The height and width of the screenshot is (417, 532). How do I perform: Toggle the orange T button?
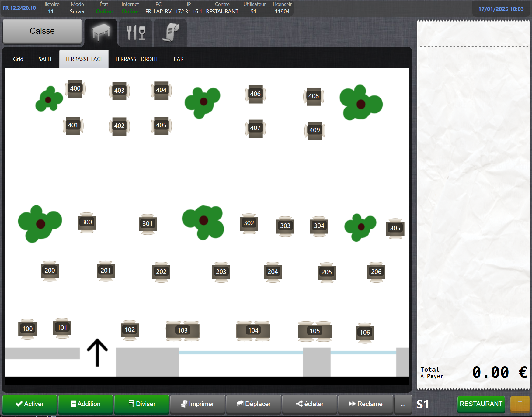(520, 404)
